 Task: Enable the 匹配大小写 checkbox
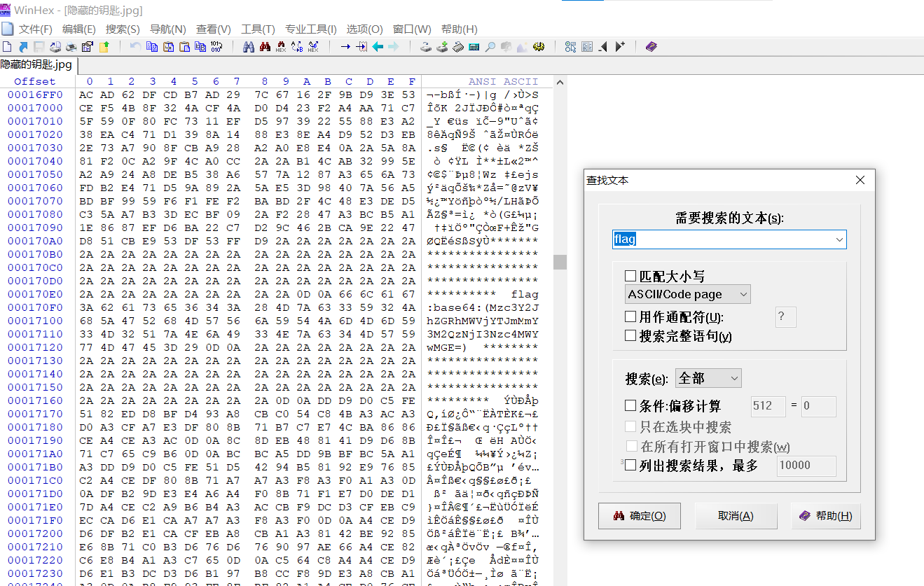coord(630,276)
